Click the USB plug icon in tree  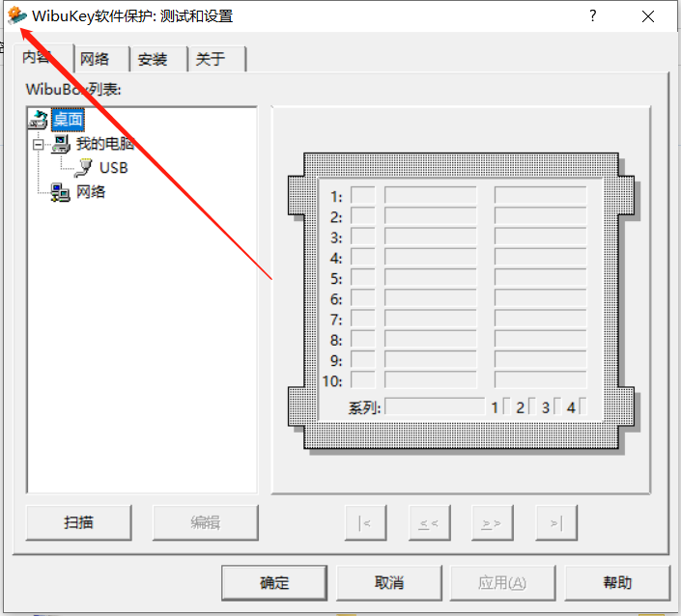(x=83, y=168)
